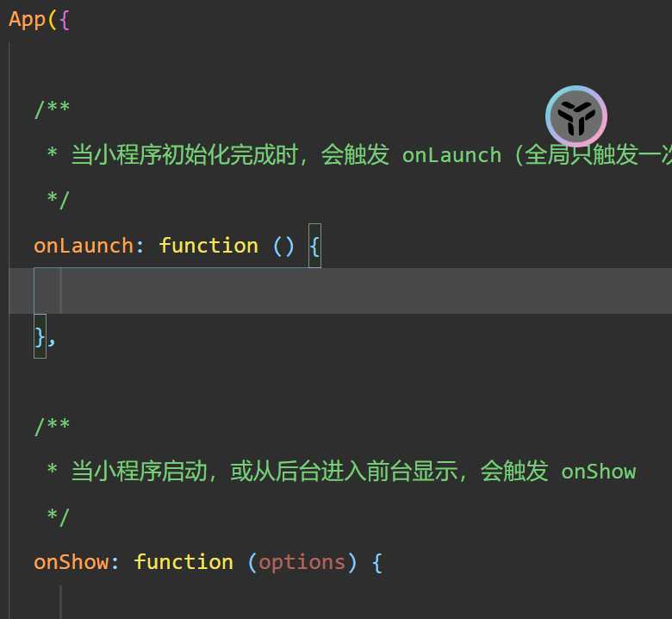Click the onShow opening curly brace
Screen dimensions: 672x619
pyautogui.click(x=377, y=562)
